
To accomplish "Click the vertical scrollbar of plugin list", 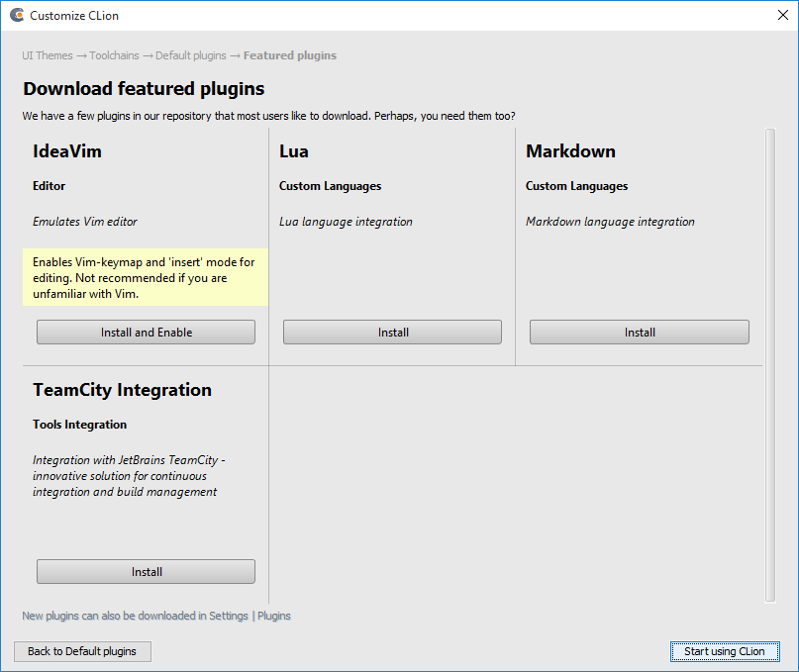I will pyautogui.click(x=770, y=364).
